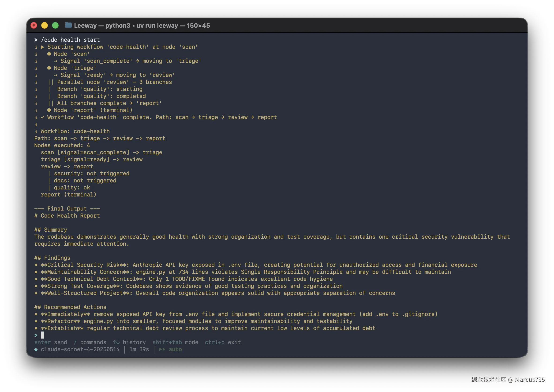Click the model name 'claude-sonnet-4-20250514'
The height and width of the screenshot is (392, 554).
pos(80,349)
